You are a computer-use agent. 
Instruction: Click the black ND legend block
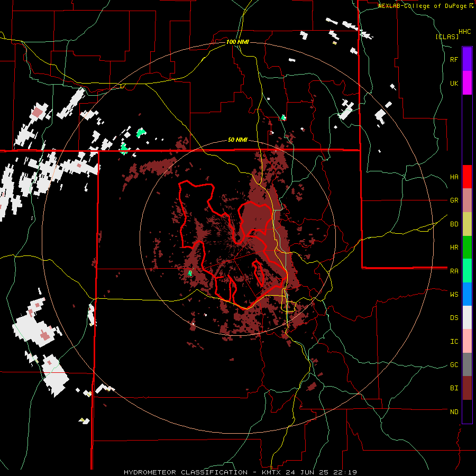(x=467, y=411)
